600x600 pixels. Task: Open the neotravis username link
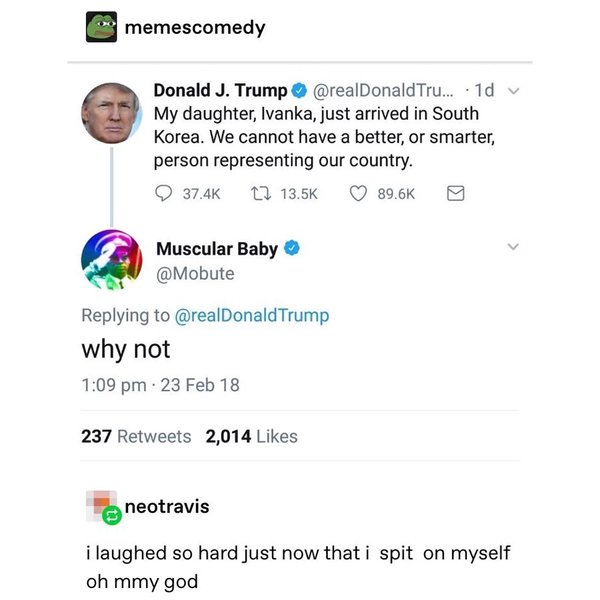(x=167, y=506)
